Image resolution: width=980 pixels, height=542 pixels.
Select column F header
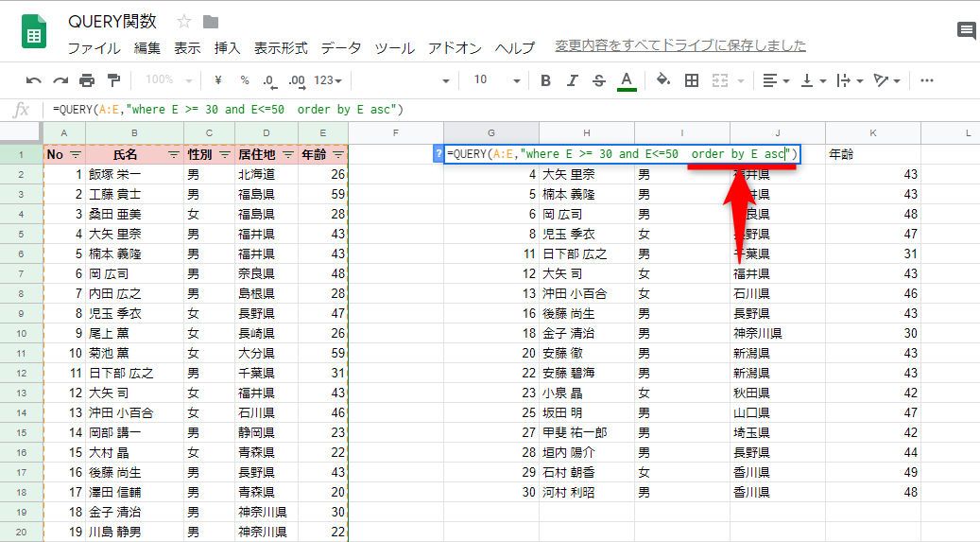396,132
